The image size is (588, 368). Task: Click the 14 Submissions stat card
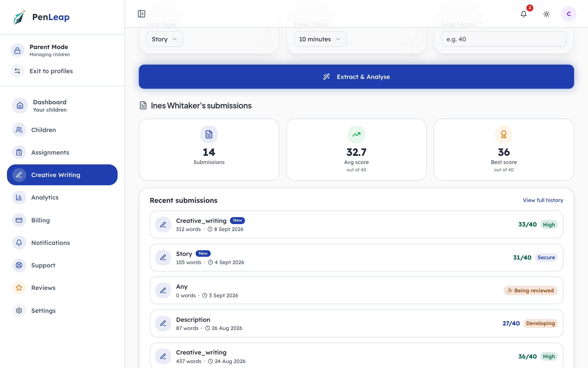tap(209, 150)
